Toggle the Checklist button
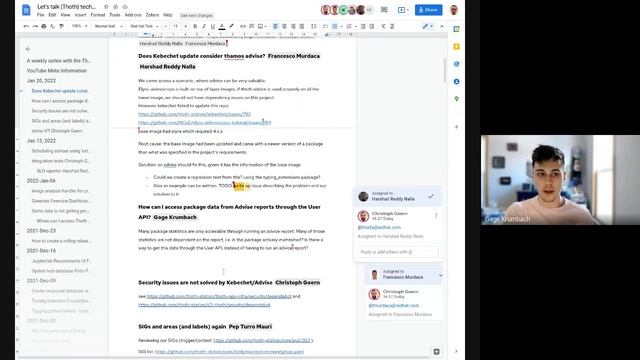This screenshot has height=360, width=640. [x=325, y=26]
